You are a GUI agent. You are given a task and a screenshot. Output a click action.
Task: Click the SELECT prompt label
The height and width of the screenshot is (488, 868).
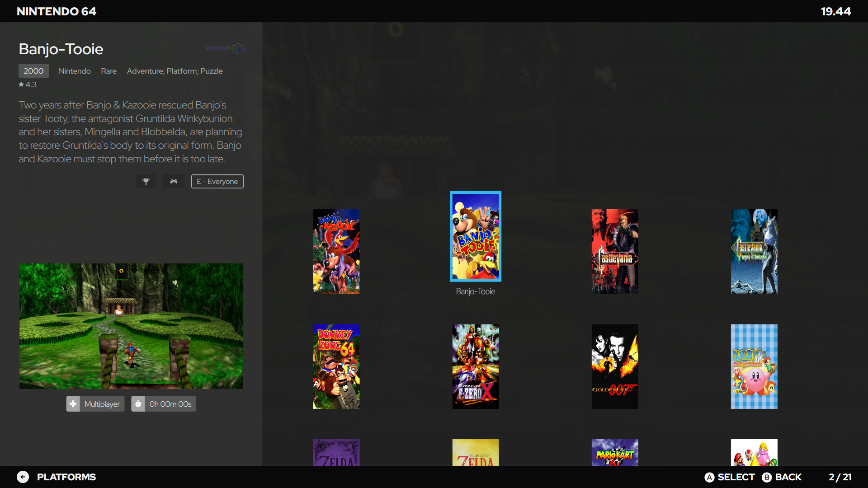(736, 477)
